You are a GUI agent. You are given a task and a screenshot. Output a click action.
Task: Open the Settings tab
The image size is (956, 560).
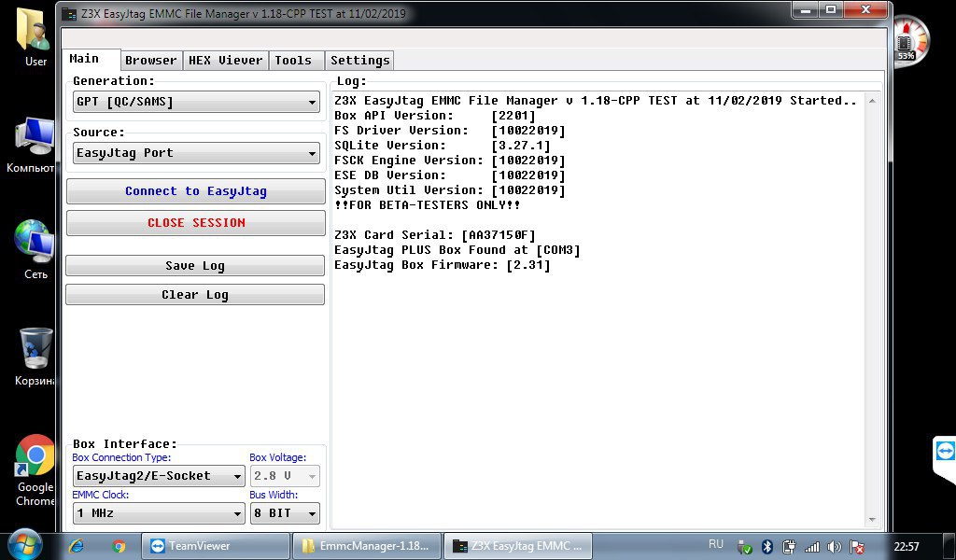pos(359,60)
